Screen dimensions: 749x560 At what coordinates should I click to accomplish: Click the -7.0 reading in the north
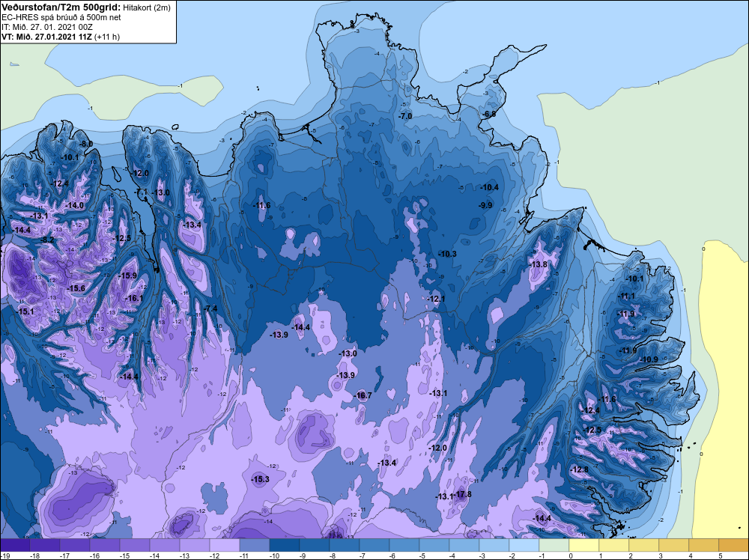pos(405,117)
